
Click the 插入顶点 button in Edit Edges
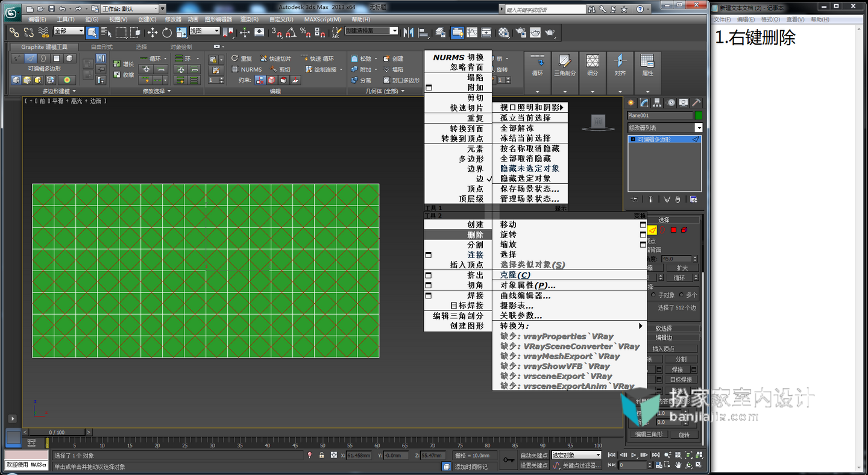tap(672, 349)
